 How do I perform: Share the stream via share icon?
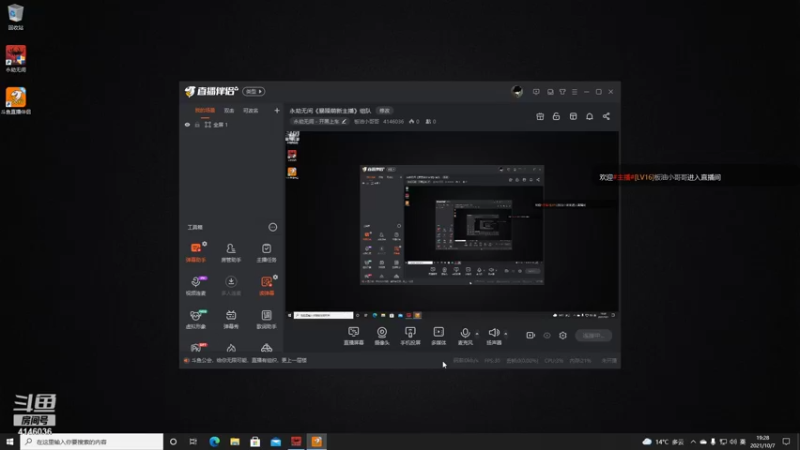pos(606,116)
